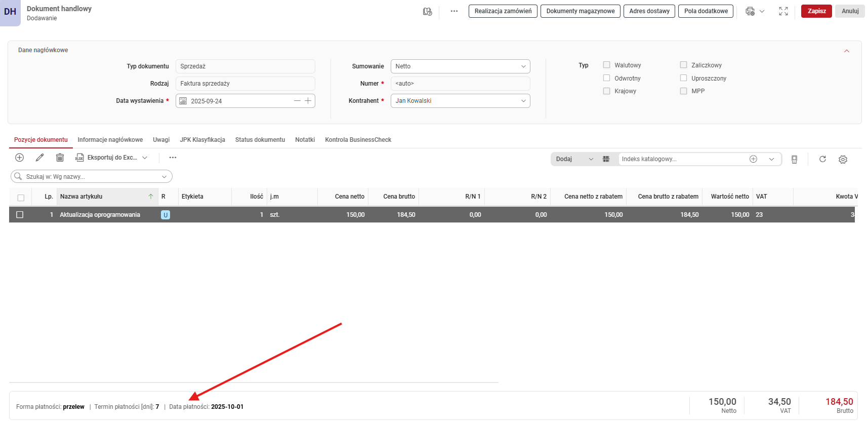Open the JPK Klasyfikacja tab
The image size is (868, 421).
pos(202,140)
